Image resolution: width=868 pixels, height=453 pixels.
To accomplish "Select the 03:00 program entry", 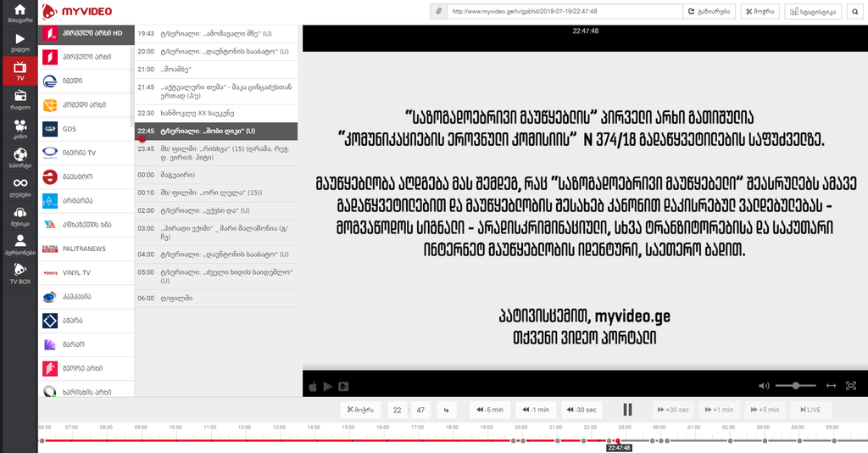I will tap(216, 232).
